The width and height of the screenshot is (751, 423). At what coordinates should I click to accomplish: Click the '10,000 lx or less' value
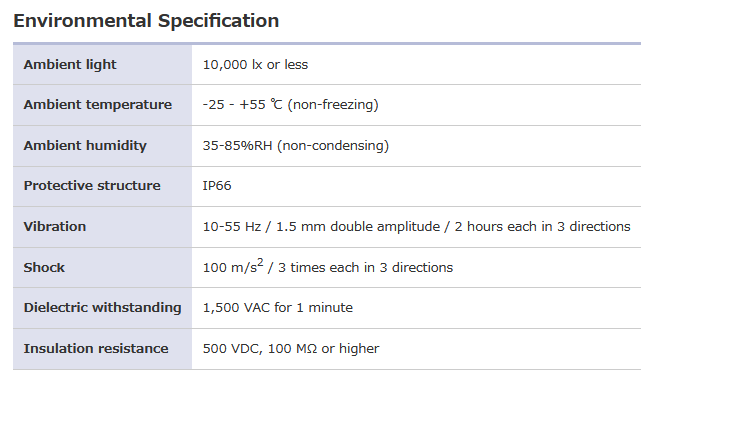click(x=255, y=65)
